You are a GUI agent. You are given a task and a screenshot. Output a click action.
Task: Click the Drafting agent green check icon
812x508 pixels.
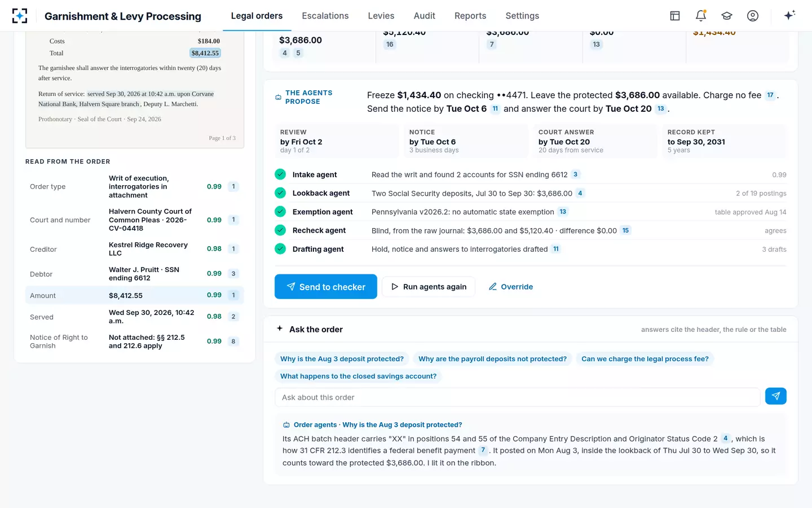coord(280,249)
